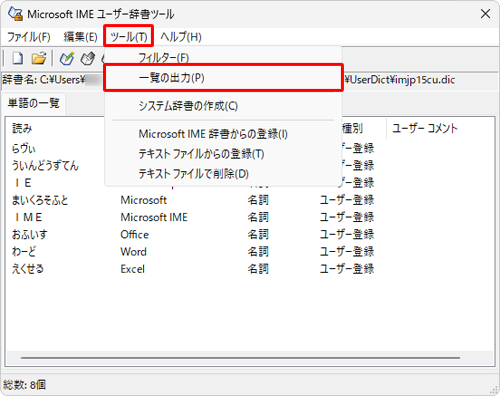Select 一覧の出力(P) menu entry

click(223, 78)
